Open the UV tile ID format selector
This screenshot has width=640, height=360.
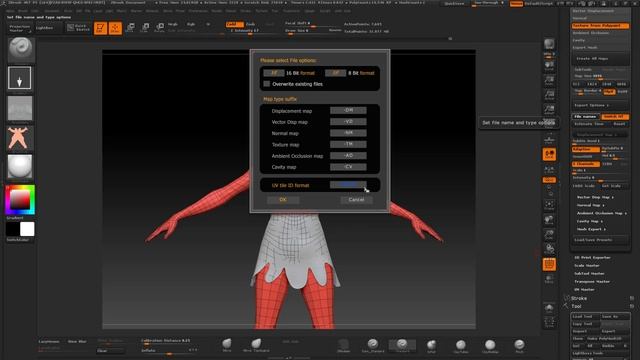click(x=348, y=185)
